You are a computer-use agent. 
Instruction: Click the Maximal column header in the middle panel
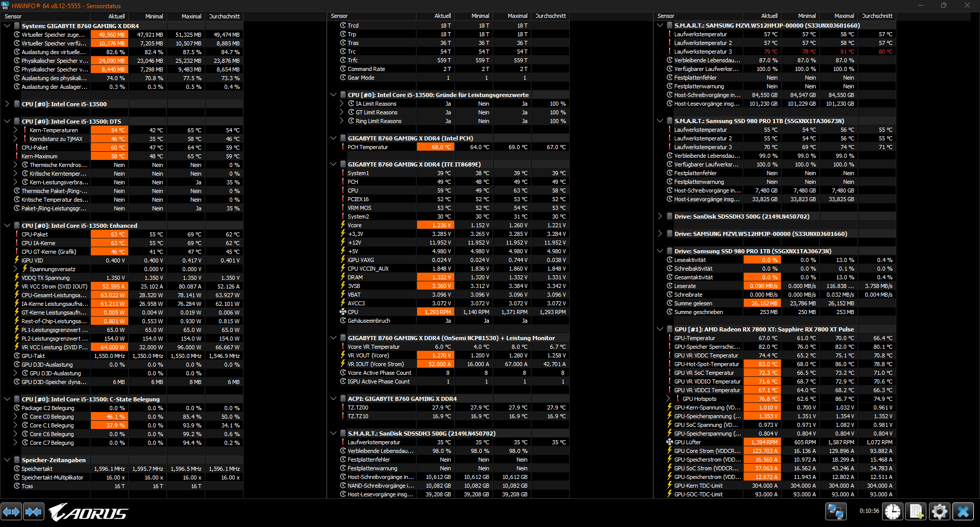coord(511,16)
